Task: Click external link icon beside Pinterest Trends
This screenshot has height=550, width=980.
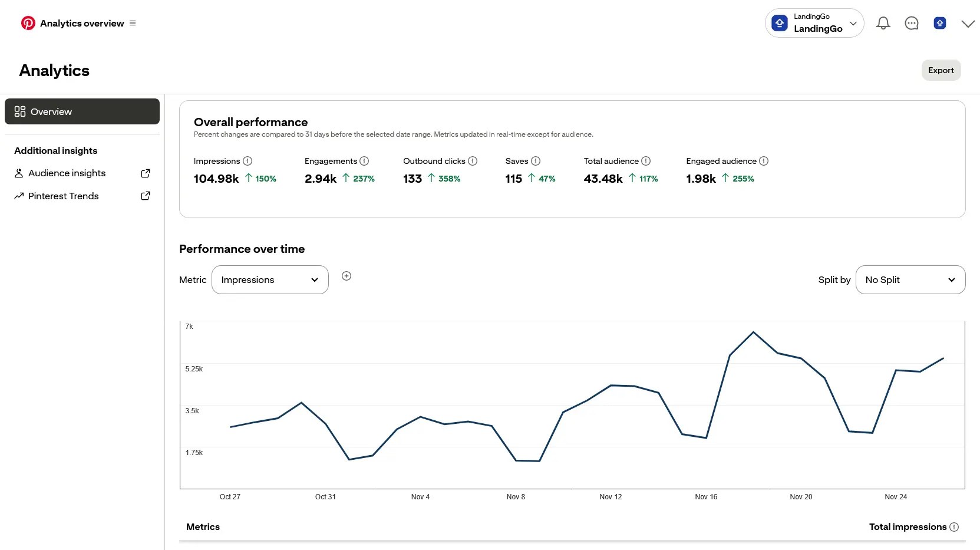Action: tap(146, 196)
